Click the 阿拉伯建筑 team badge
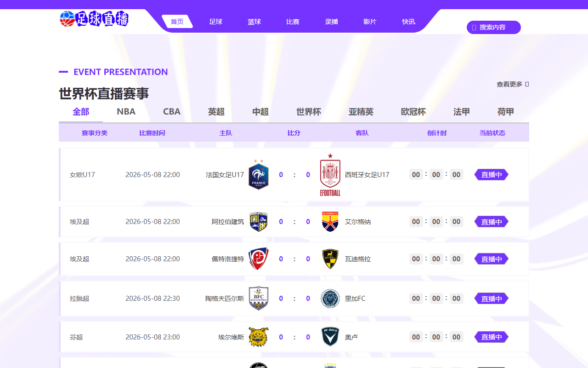Screen dimensions: 588x368 259,222
